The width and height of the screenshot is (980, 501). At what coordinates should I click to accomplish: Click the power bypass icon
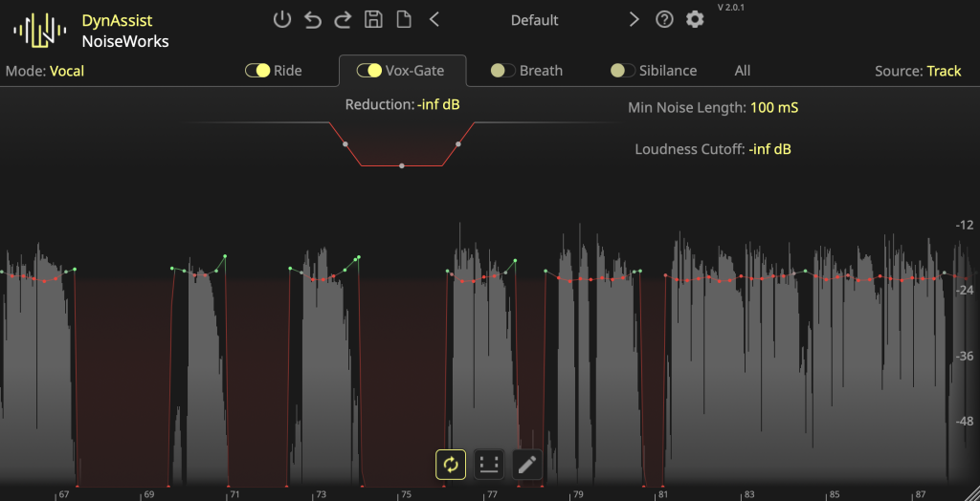[281, 20]
